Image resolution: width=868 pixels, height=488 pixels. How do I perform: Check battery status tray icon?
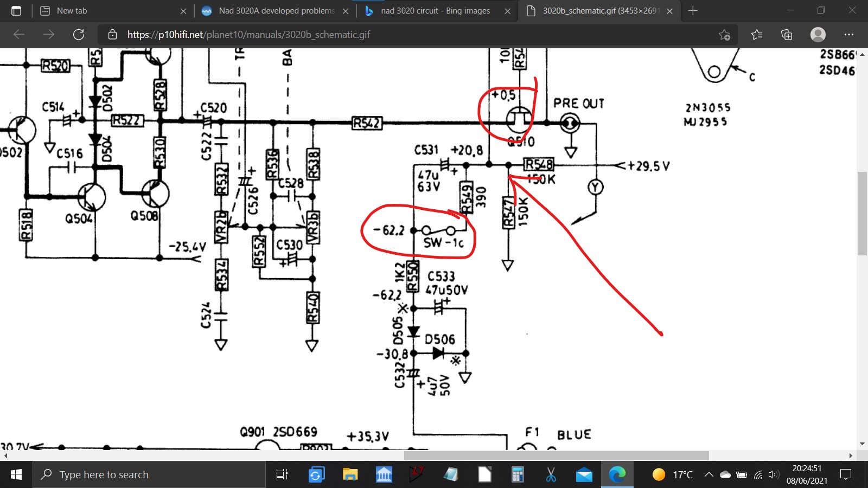[x=742, y=475]
